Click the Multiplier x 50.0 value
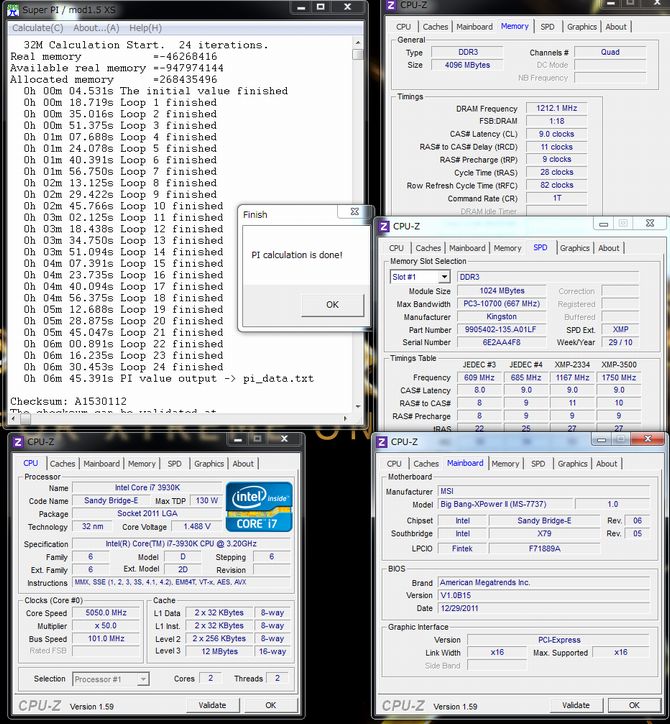 coord(106,626)
